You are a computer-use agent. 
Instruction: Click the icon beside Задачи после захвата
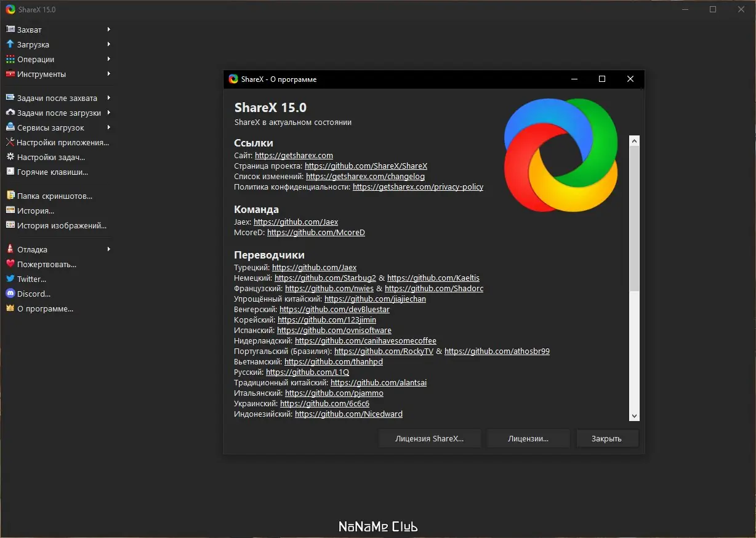pyautogui.click(x=10, y=98)
